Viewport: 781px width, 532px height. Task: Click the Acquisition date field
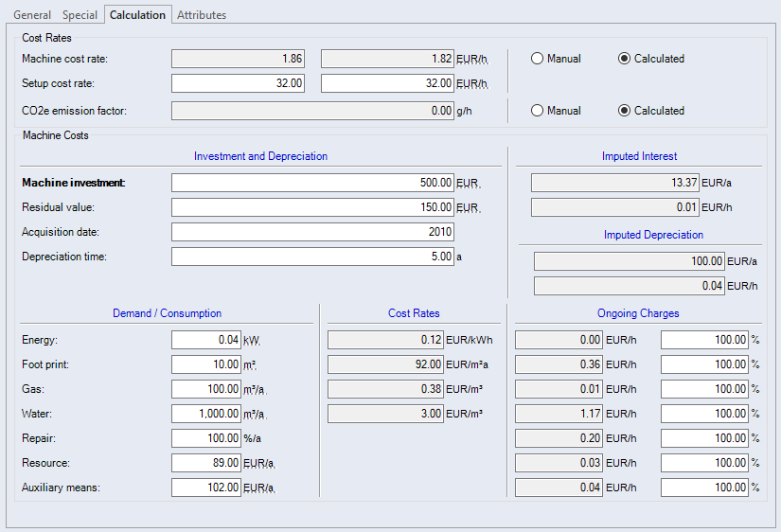[312, 232]
